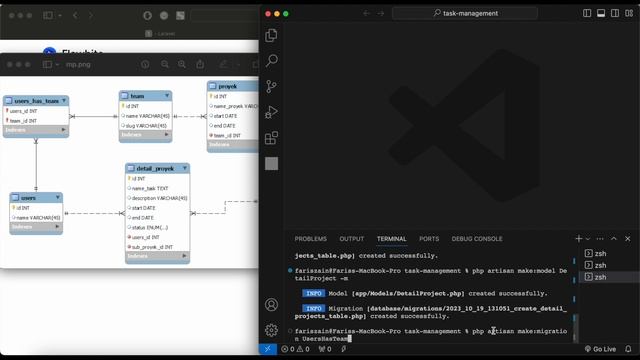Go back in VS Code navigation history

click(x=366, y=13)
